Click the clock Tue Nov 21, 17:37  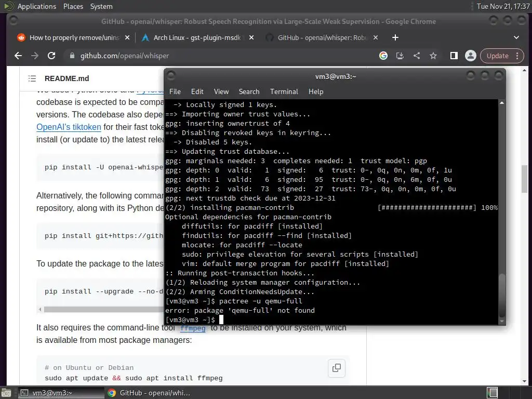(503, 6)
